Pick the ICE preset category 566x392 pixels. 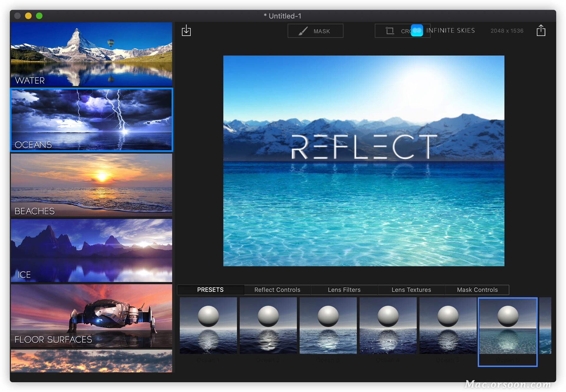(x=91, y=250)
